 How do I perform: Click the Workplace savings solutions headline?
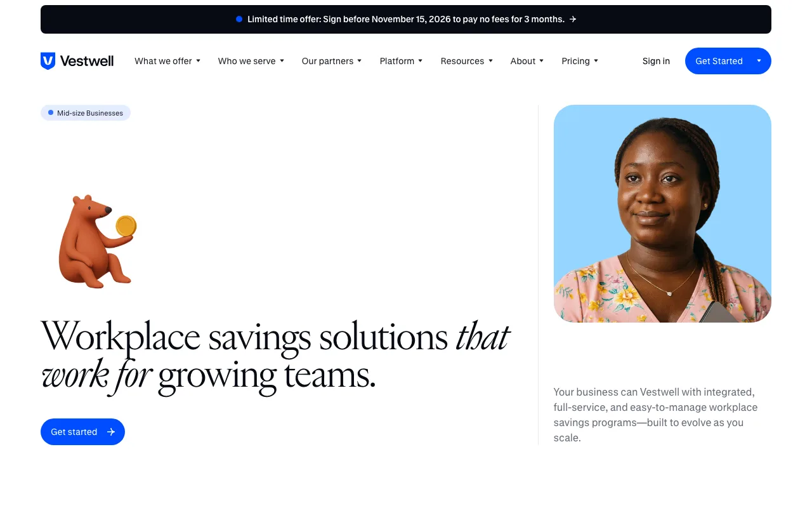(x=275, y=355)
